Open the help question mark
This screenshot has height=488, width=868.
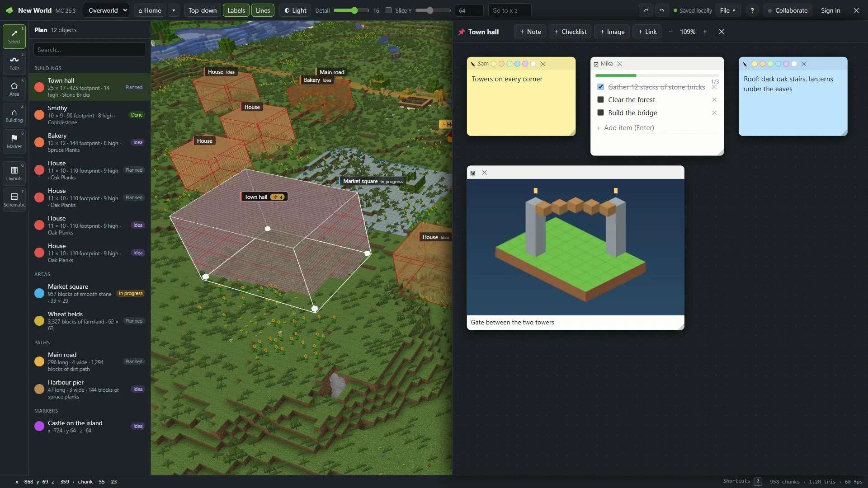pos(752,10)
